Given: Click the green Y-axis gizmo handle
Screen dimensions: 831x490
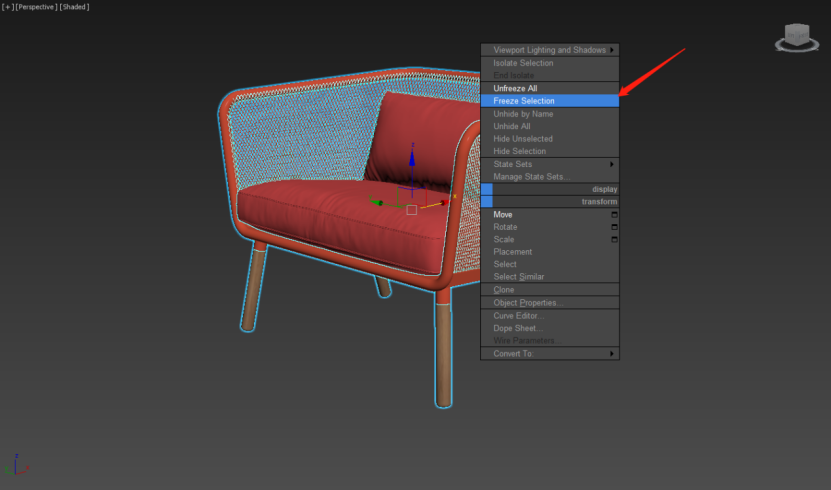Looking at the screenshot, I should click(x=380, y=203).
